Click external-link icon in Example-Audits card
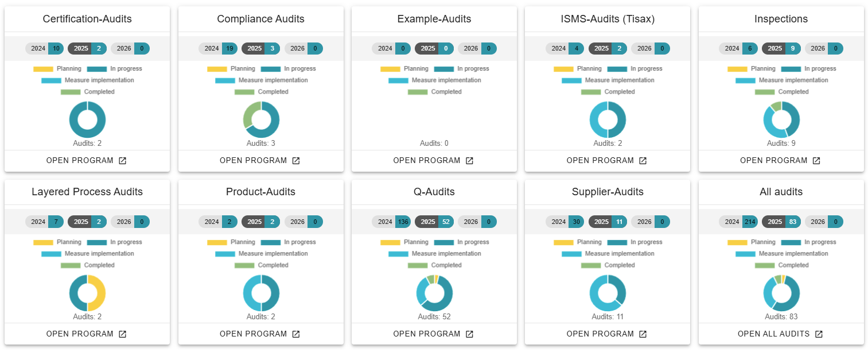Viewport: 868px width, 352px height. click(469, 161)
